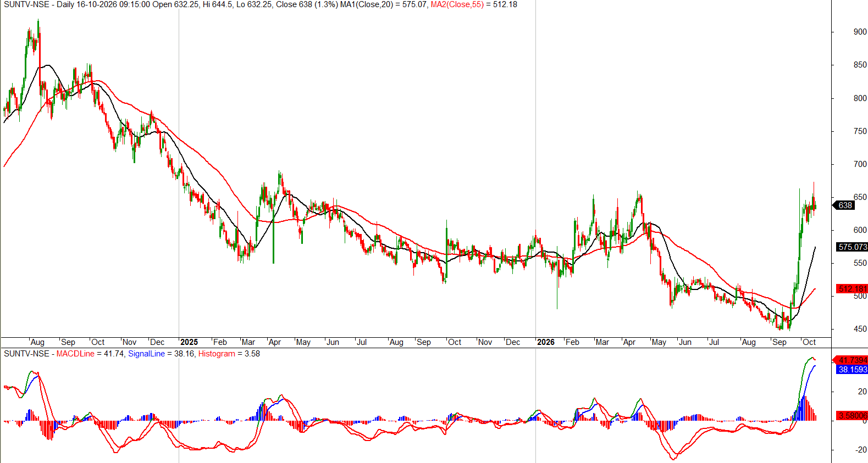Screen dimensions: 868x463
Task: Select the blue SignalLine = 38.16 readout
Action: [161, 354]
